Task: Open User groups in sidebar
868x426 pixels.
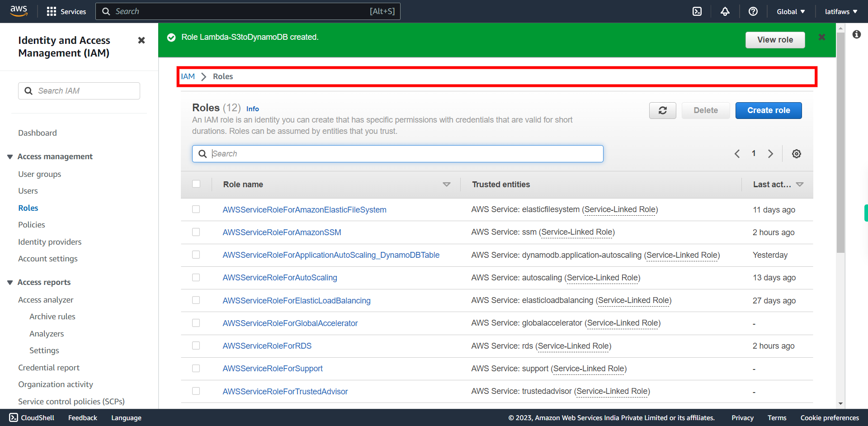Action: pyautogui.click(x=40, y=174)
